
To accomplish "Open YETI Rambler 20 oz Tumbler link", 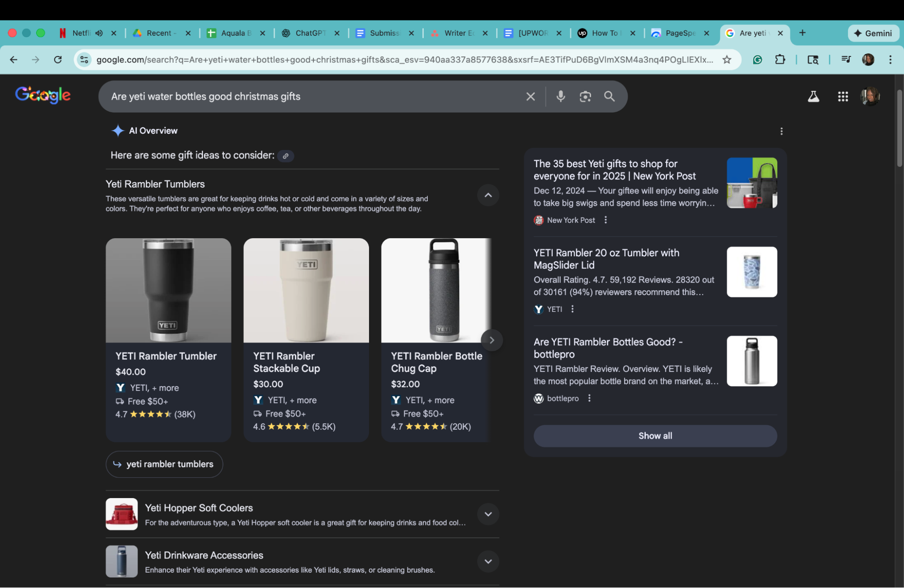I will [606, 259].
